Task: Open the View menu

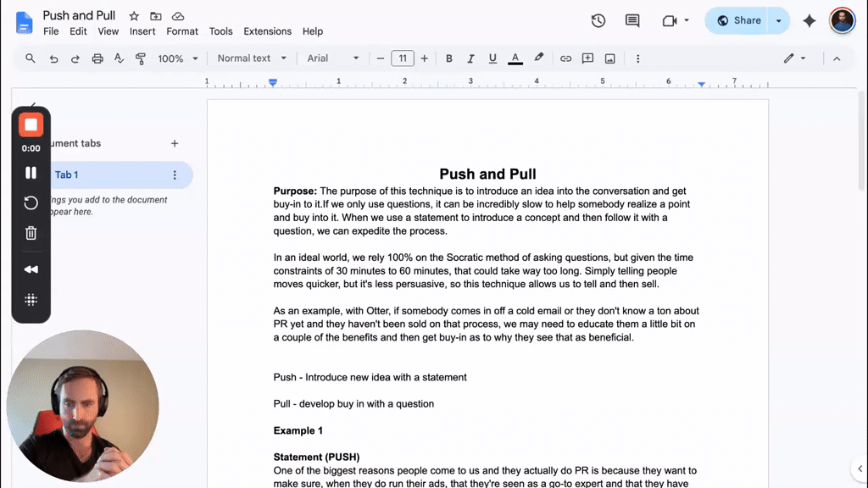Action: 108,31
